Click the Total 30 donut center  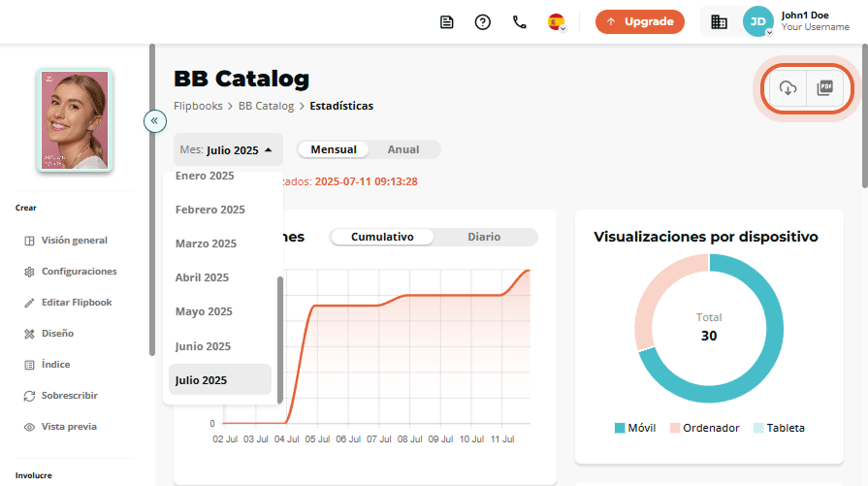[x=709, y=327]
